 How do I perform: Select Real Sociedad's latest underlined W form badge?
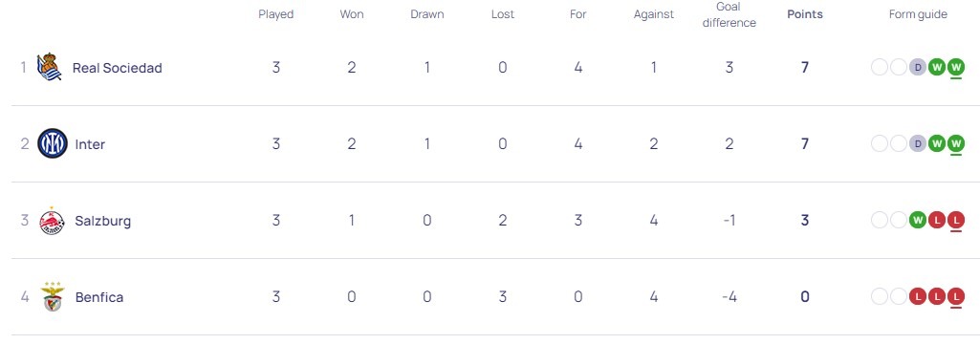coord(956,68)
